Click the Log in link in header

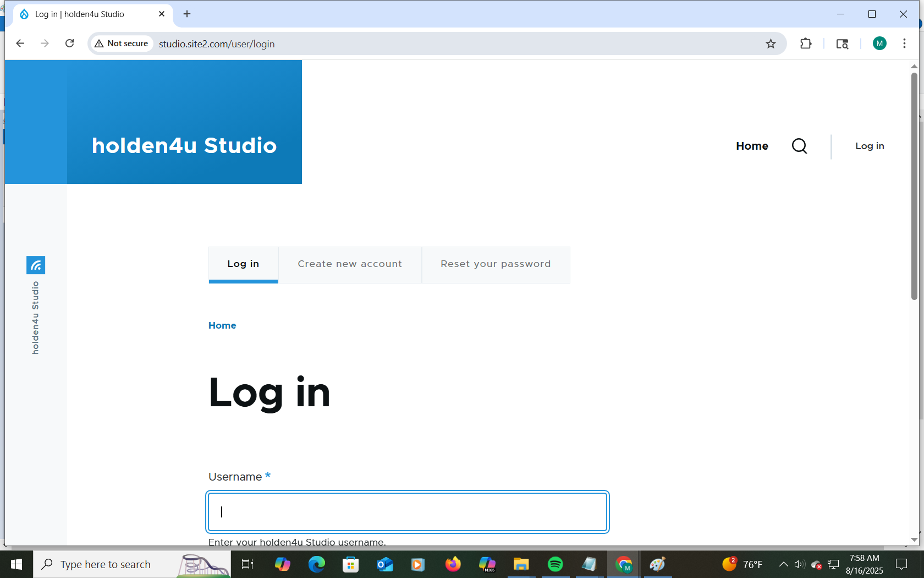870,146
